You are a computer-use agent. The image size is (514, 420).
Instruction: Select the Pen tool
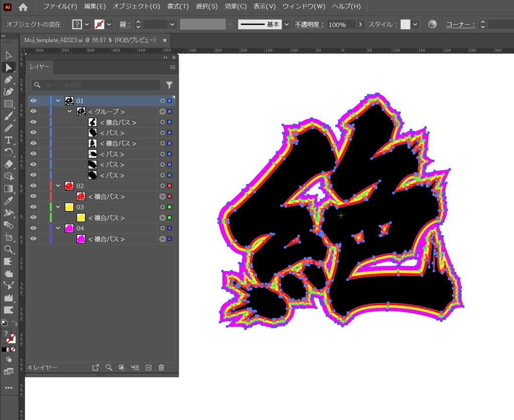(9, 80)
